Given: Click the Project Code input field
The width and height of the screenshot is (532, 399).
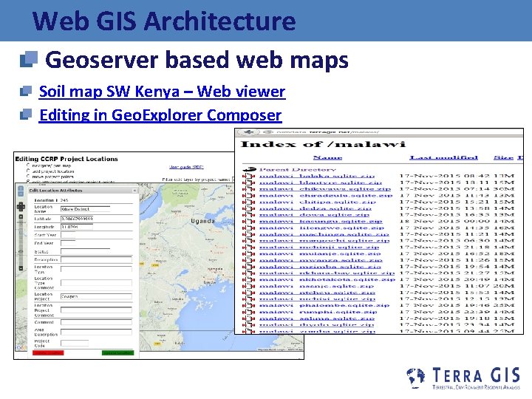Looking at the screenshot, I should (75, 344).
